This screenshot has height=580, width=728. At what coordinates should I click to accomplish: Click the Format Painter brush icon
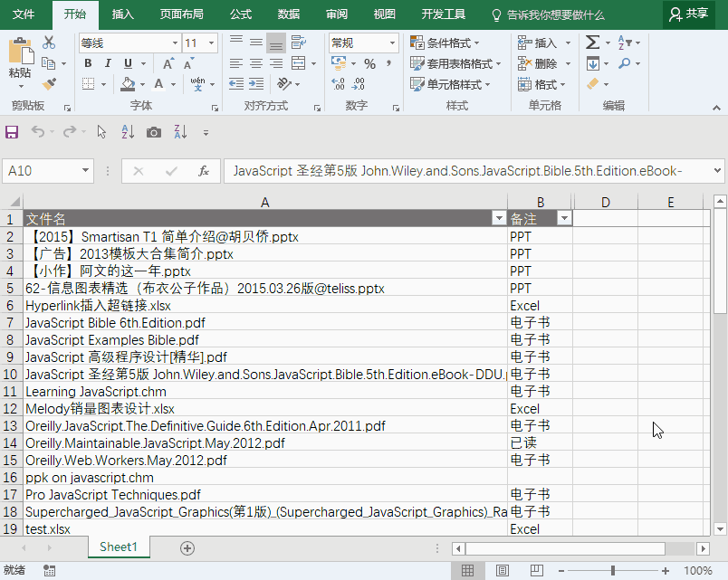49,84
